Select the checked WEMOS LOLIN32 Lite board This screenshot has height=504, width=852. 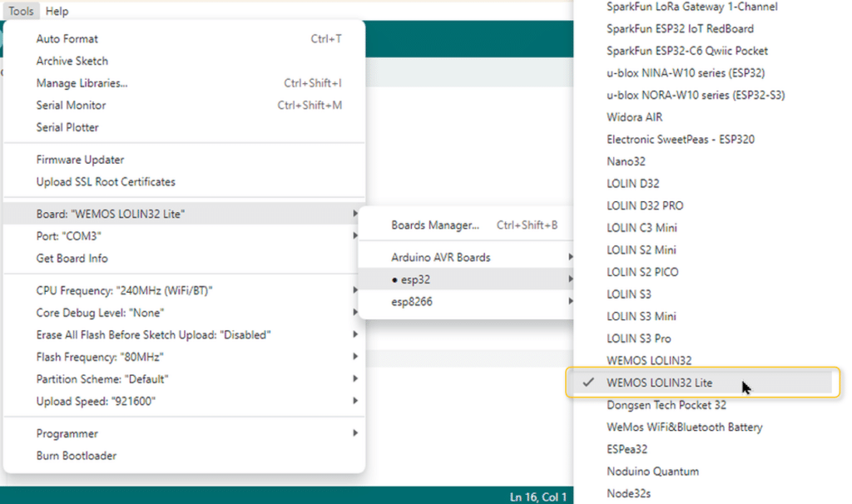(702, 383)
